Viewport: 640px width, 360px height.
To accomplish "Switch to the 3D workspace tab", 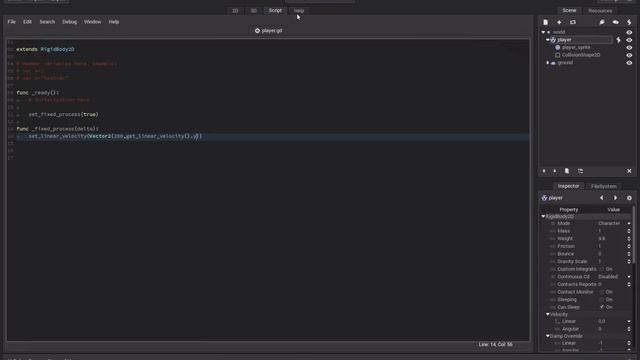I will pyautogui.click(x=253, y=11).
